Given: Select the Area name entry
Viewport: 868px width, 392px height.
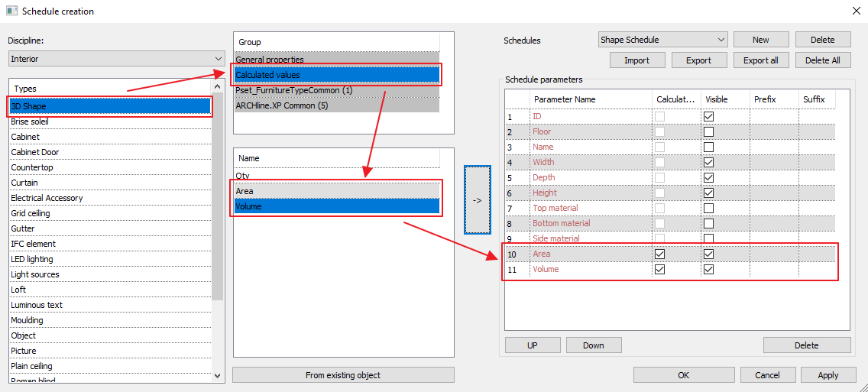Looking at the screenshot, I should (336, 191).
